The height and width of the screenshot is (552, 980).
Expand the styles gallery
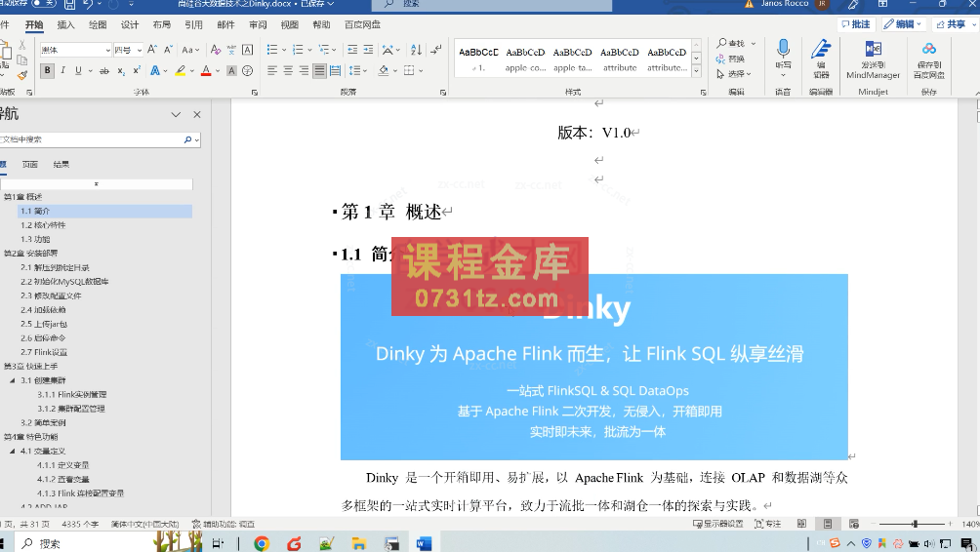click(x=696, y=70)
